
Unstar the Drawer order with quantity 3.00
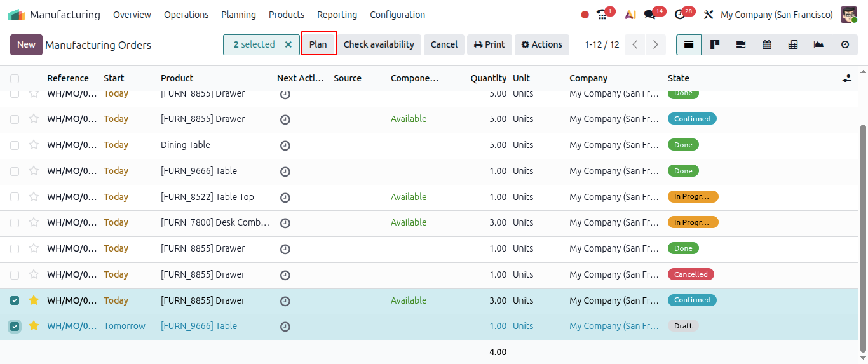pos(34,300)
